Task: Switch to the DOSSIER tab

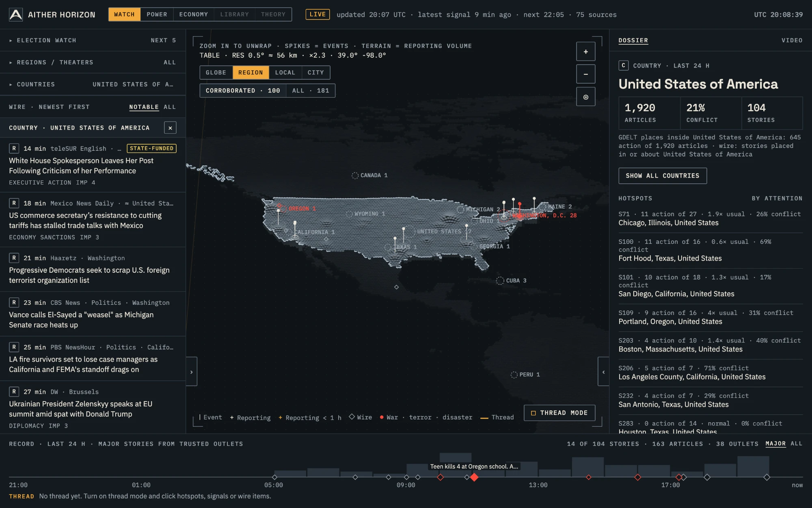Action: point(633,40)
